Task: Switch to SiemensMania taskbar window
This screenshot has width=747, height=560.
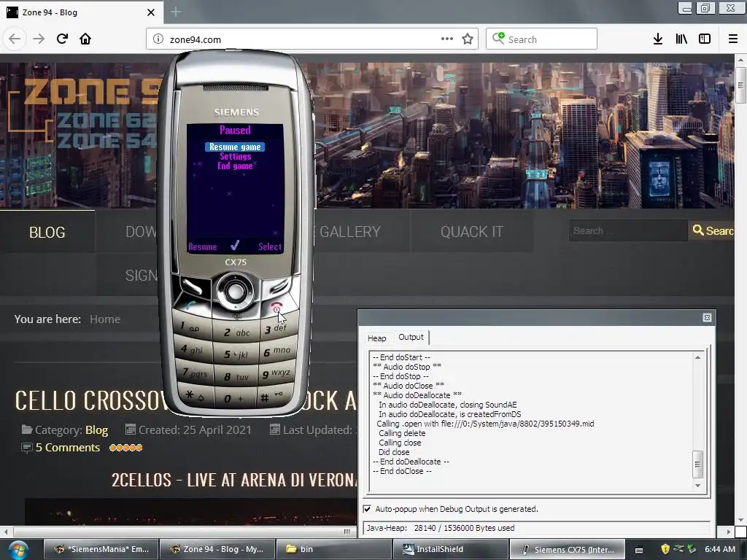Action: (x=101, y=549)
